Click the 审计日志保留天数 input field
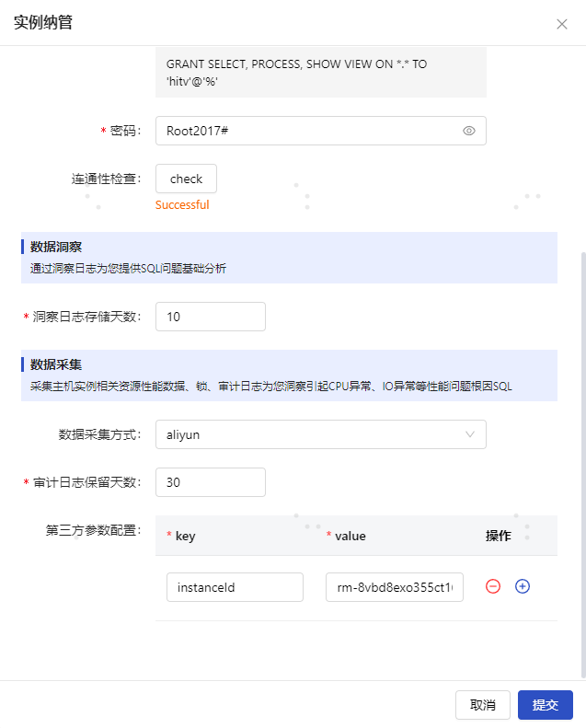Screen dimensions: 586x728 pyautogui.click(x=211, y=482)
